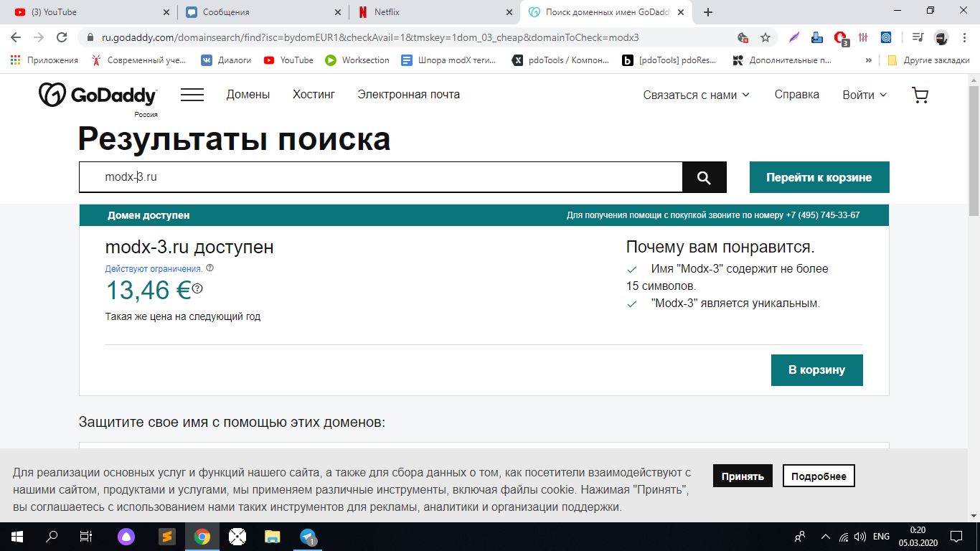Switch the ENG keyboard language indicator
Screen dimensions: 980x551
880,536
